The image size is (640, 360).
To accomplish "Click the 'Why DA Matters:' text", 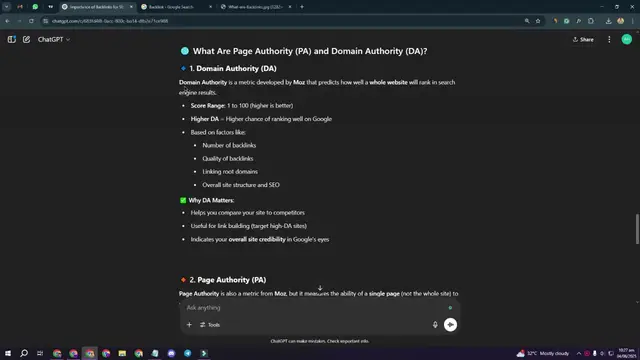I will coord(211,200).
